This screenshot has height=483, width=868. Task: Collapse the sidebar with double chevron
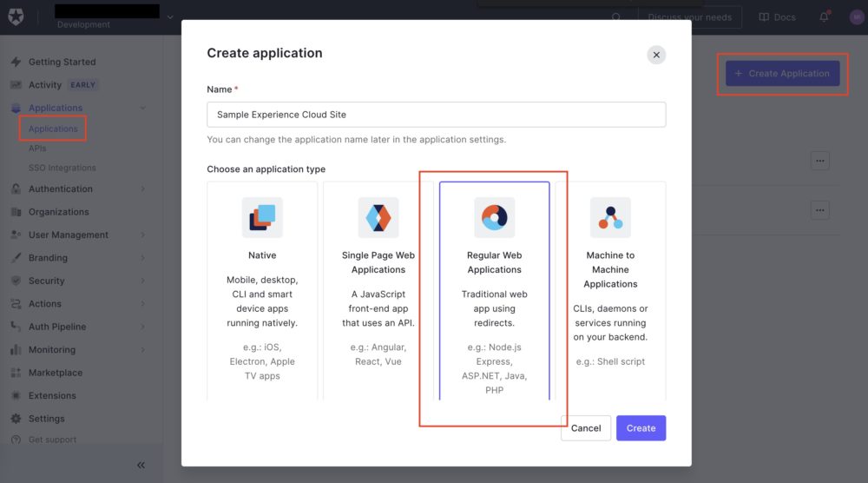point(141,466)
